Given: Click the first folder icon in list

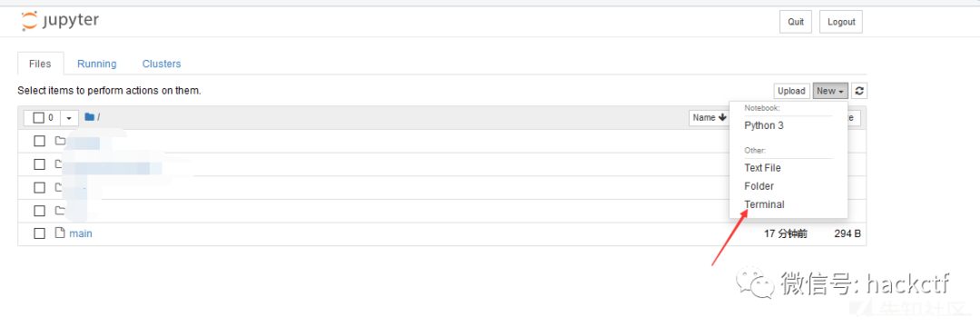Looking at the screenshot, I should 60,141.
